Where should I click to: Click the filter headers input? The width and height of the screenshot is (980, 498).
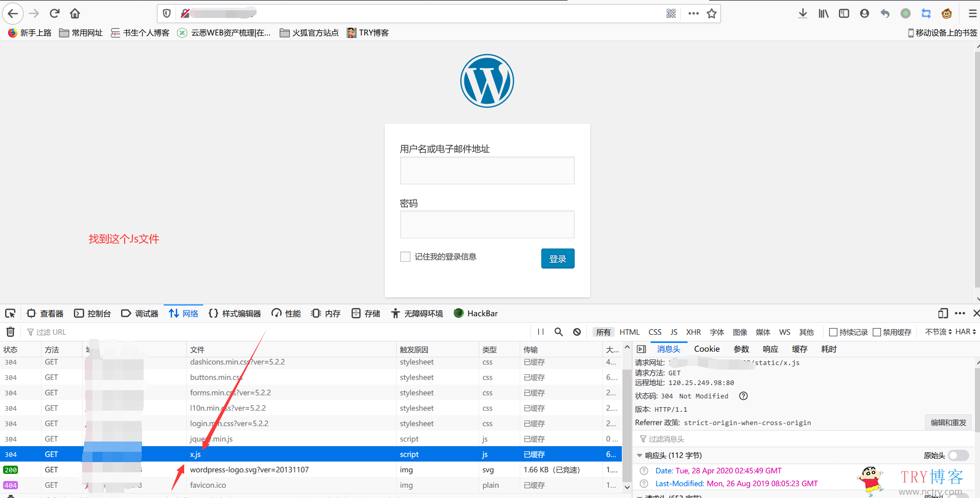click(804, 439)
